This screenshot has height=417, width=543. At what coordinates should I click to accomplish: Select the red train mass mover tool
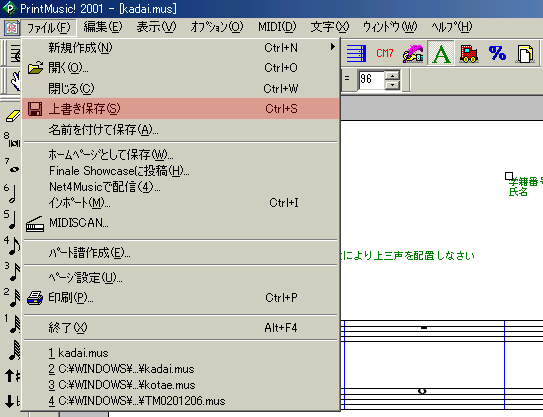469,53
